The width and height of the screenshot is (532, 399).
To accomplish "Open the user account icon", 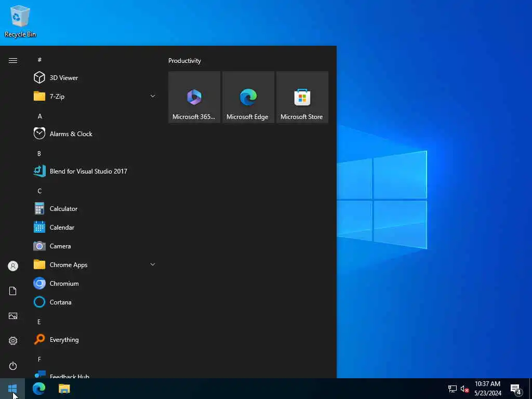I will (x=13, y=266).
